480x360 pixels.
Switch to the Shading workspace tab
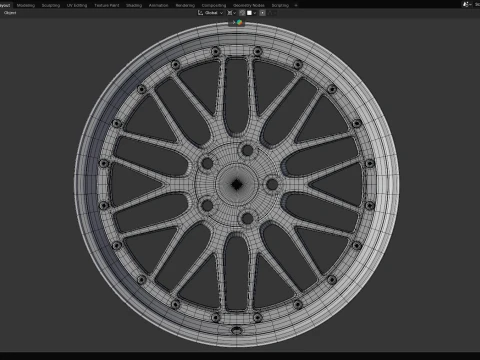(x=134, y=5)
